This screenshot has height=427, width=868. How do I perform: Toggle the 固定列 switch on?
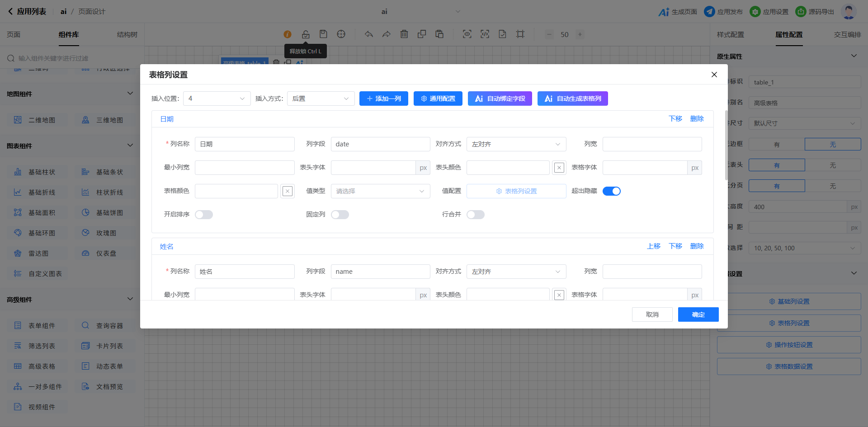(340, 215)
